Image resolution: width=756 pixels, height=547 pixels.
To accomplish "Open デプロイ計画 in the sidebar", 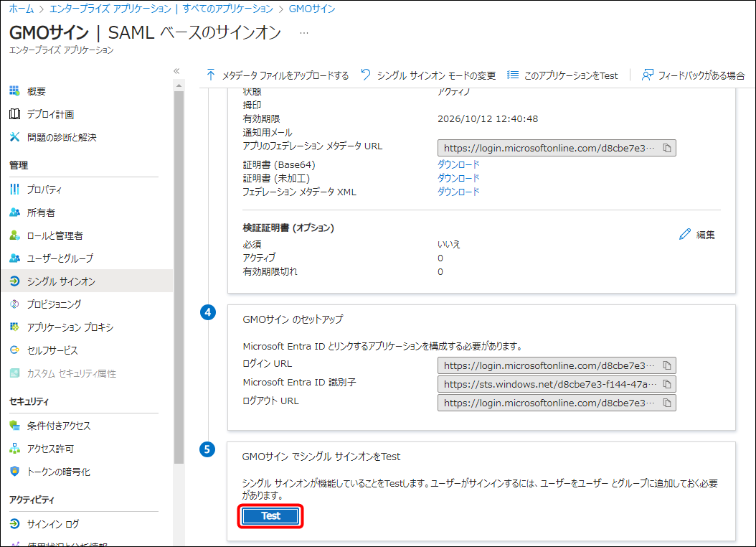I will point(50,114).
